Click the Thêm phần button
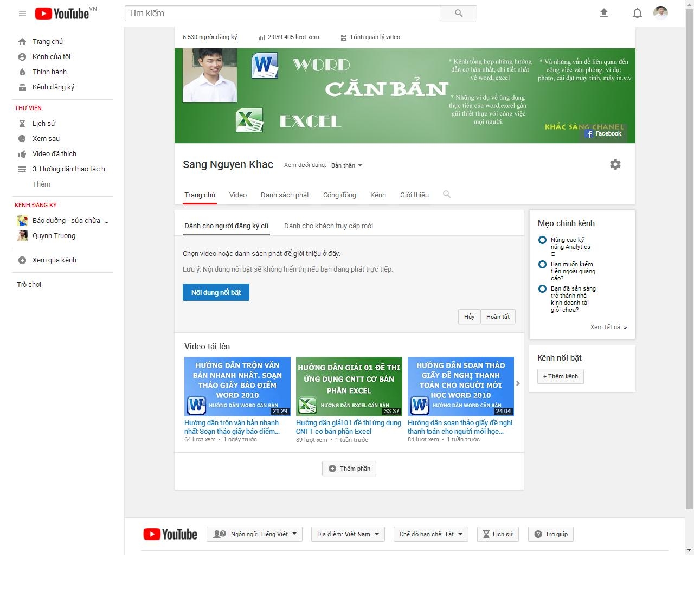The image size is (694, 616). point(349,469)
